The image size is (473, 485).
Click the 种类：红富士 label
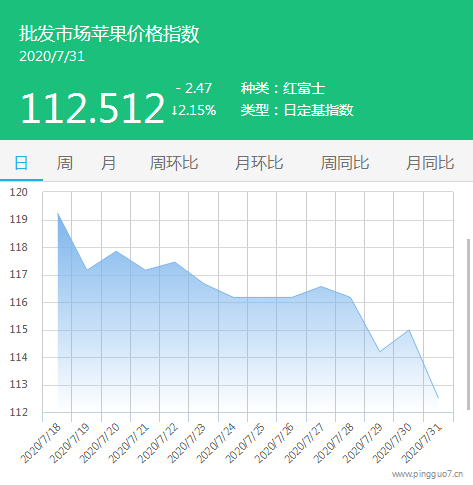[x=283, y=88]
